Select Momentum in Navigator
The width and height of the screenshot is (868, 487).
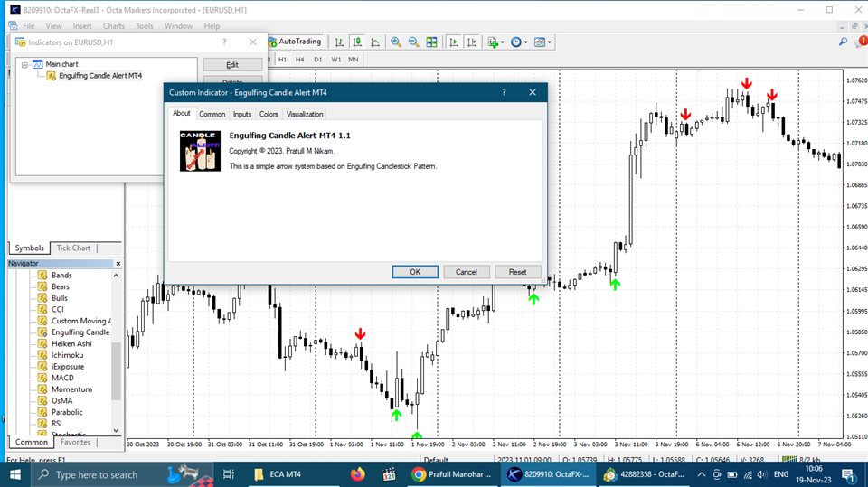pyautogui.click(x=72, y=389)
